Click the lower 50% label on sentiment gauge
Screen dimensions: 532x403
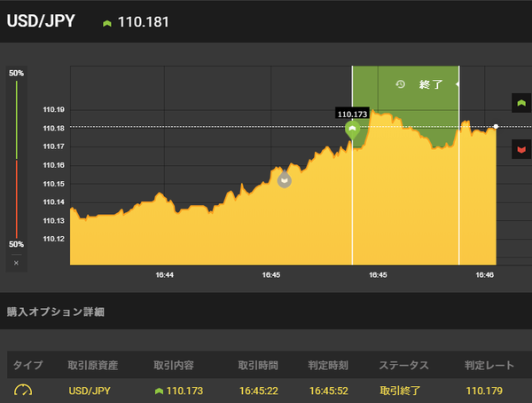pyautogui.click(x=16, y=244)
